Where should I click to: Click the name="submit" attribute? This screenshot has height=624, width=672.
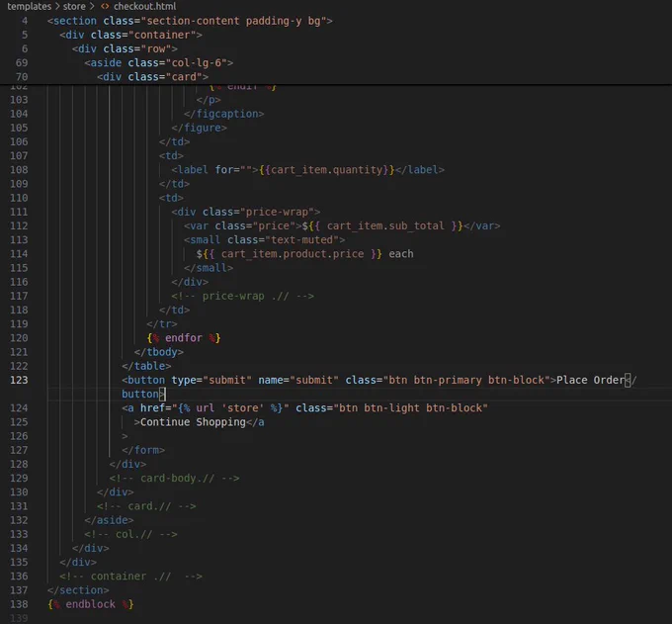click(x=298, y=380)
